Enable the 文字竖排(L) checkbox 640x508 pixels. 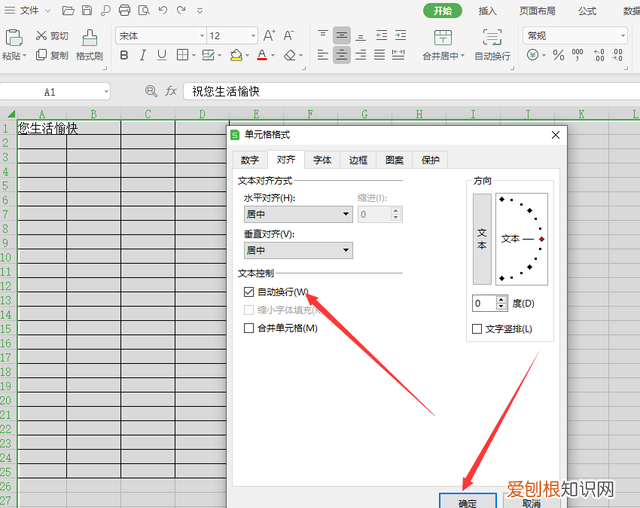click(477, 329)
